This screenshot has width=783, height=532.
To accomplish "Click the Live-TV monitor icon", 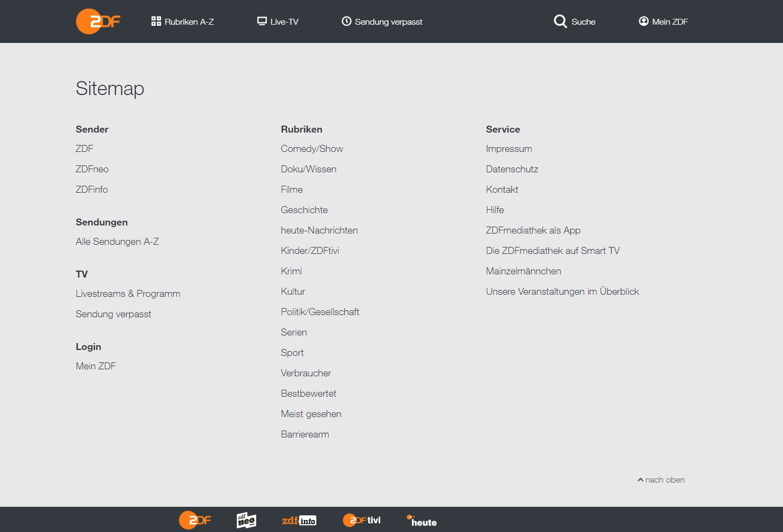I will pyautogui.click(x=262, y=21).
